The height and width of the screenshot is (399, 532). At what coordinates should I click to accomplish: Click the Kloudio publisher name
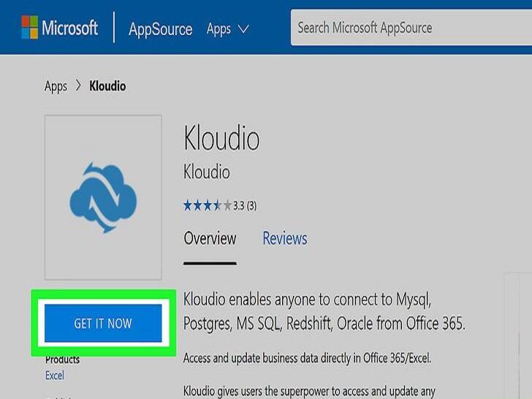[x=207, y=172]
